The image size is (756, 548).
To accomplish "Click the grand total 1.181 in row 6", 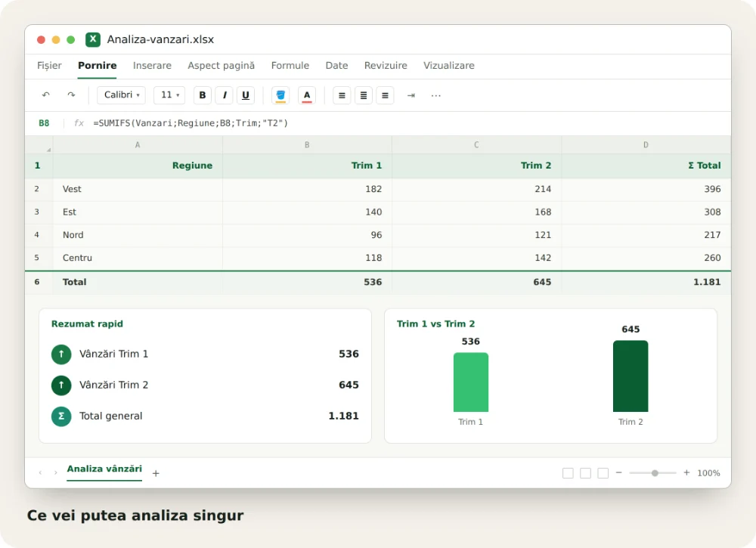I will [x=646, y=282].
